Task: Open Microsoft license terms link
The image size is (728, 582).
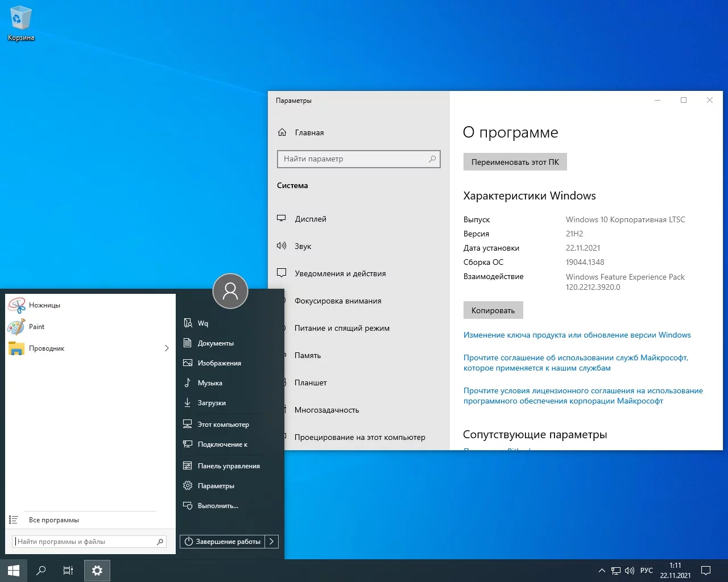Action: click(x=583, y=396)
